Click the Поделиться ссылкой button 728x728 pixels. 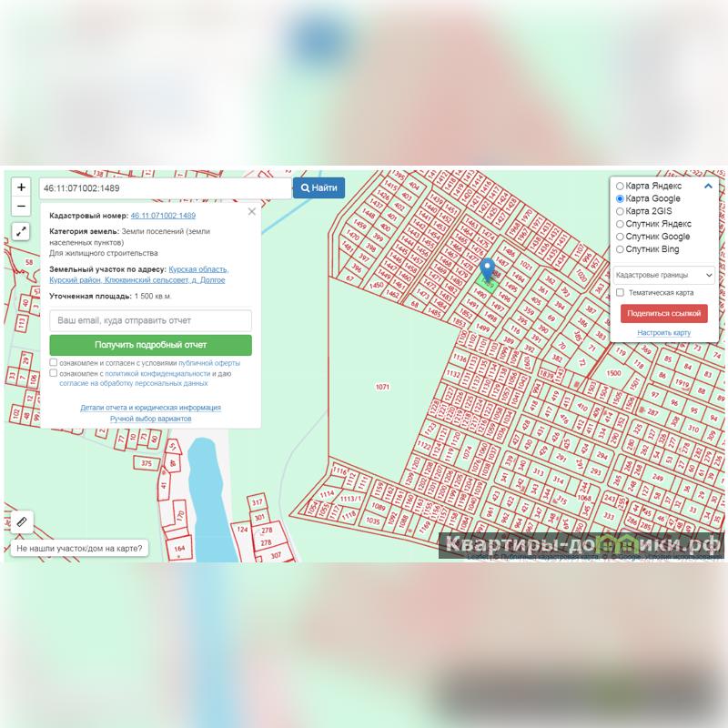click(664, 313)
